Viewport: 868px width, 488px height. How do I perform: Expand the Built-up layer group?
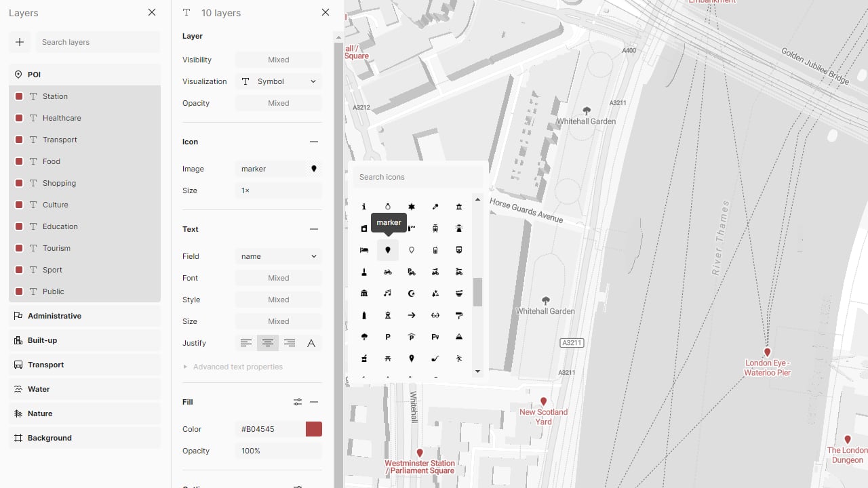85,340
